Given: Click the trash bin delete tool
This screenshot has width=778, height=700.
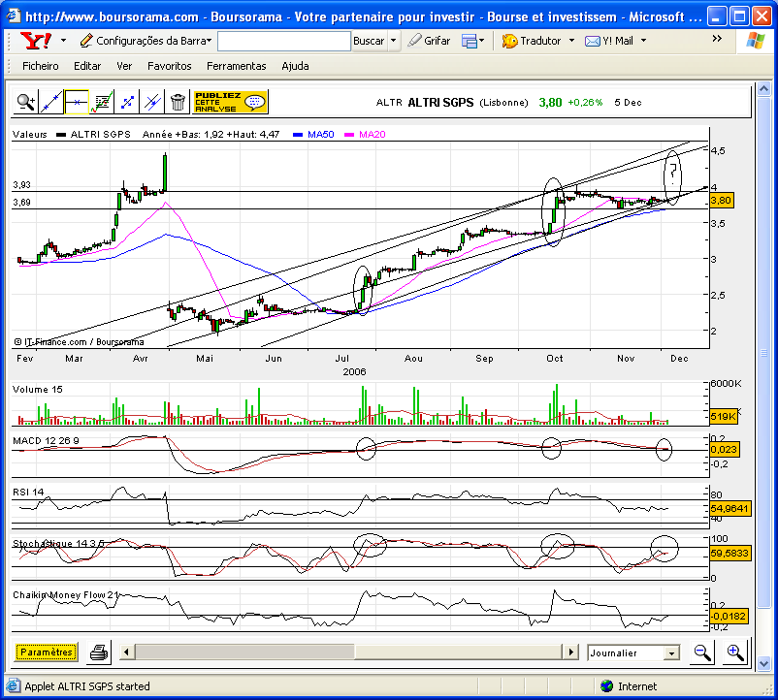Looking at the screenshot, I should point(178,102).
